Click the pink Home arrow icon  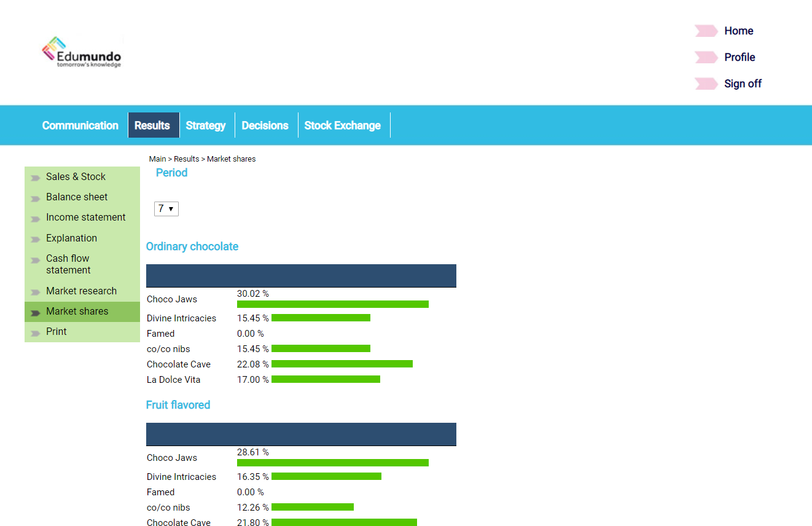click(x=705, y=31)
